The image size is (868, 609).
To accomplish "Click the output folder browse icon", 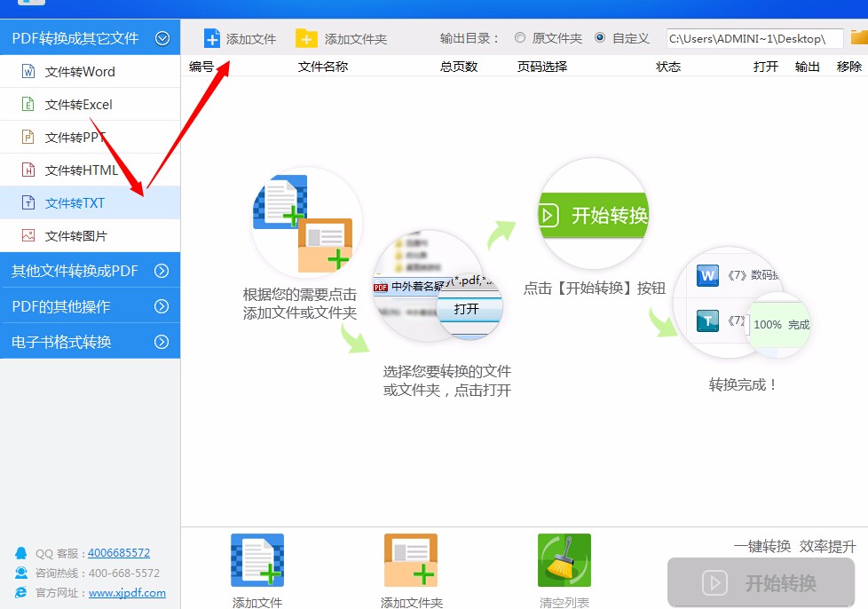I will pyautogui.click(x=859, y=37).
